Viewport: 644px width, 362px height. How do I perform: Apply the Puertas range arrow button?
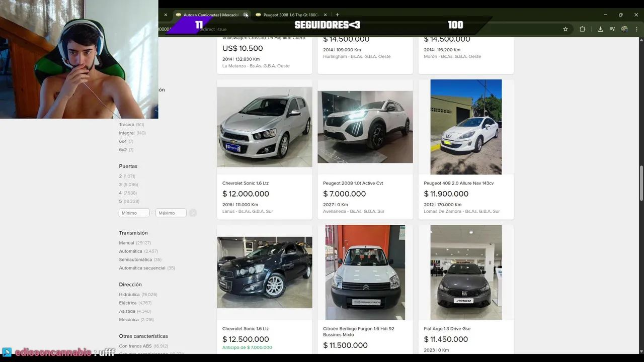click(x=193, y=213)
